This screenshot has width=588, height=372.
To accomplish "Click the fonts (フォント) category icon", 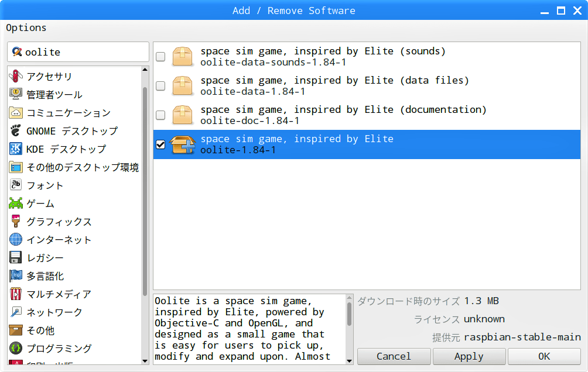I will click(x=15, y=185).
